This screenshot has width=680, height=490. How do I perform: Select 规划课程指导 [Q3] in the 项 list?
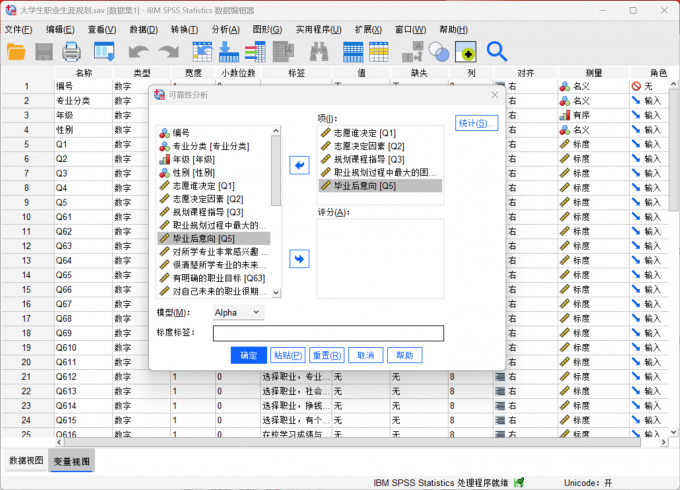click(x=380, y=160)
